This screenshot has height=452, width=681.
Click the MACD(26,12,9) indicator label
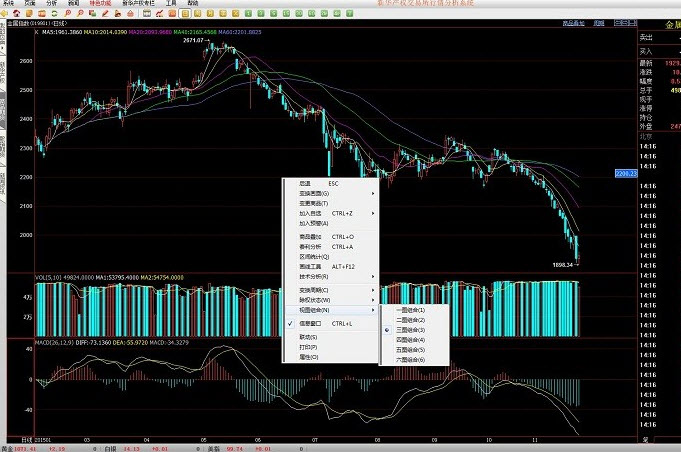tap(54, 343)
